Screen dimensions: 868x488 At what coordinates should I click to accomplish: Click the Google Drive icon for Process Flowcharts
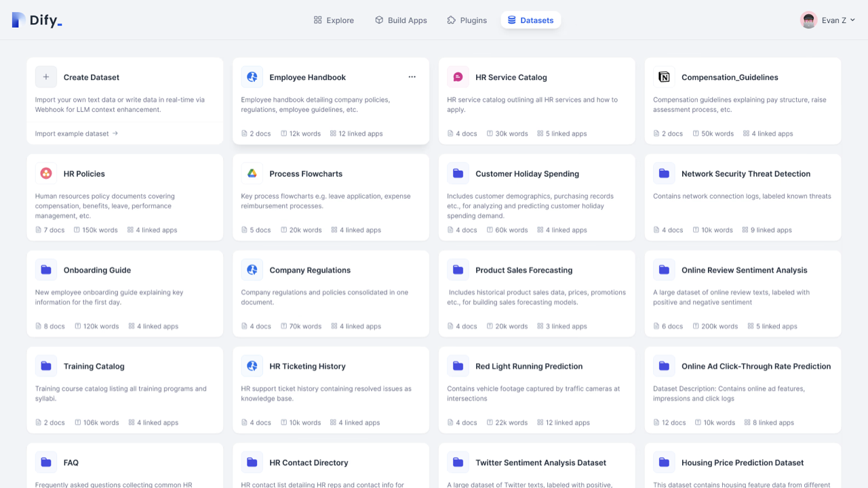click(x=252, y=174)
